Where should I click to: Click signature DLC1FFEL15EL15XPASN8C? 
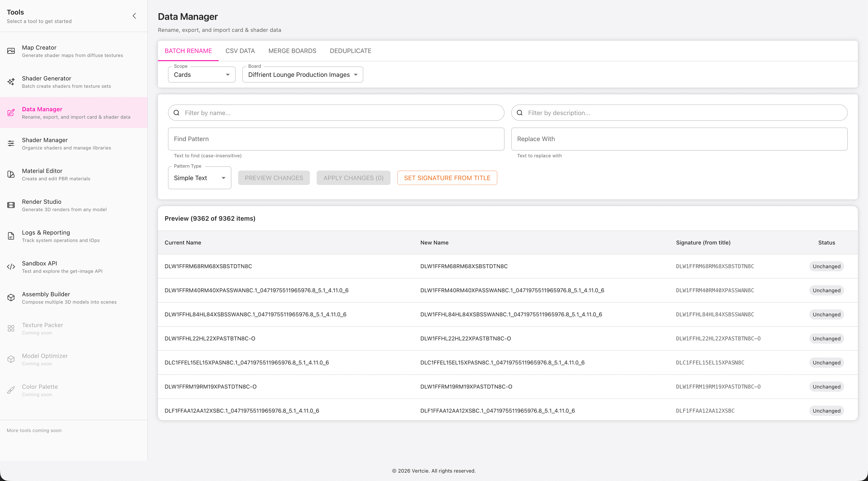click(x=710, y=363)
